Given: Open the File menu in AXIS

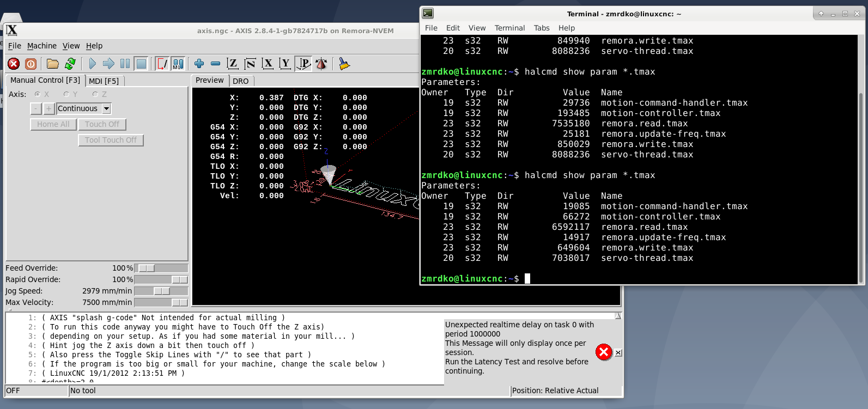Looking at the screenshot, I should (15, 46).
